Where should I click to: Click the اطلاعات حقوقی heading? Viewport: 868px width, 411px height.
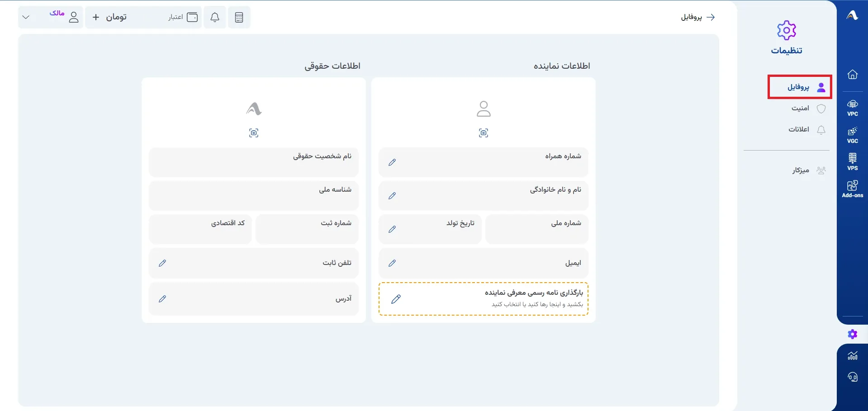(x=332, y=66)
